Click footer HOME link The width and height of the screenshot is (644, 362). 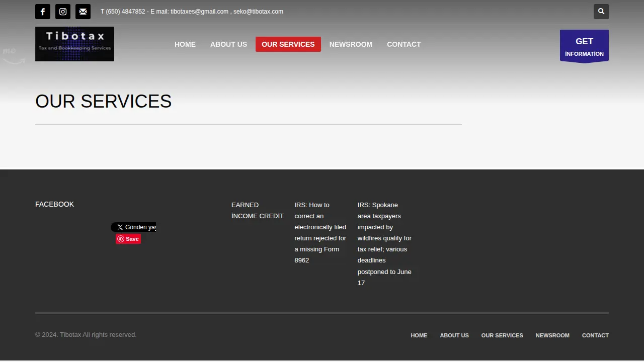point(419,335)
